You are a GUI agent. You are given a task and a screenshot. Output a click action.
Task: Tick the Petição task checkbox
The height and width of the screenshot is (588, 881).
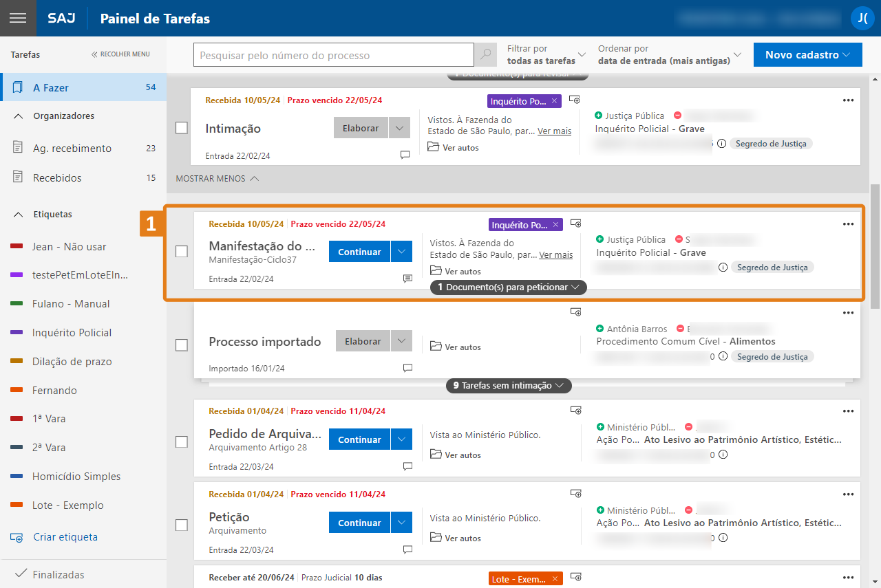click(x=182, y=525)
